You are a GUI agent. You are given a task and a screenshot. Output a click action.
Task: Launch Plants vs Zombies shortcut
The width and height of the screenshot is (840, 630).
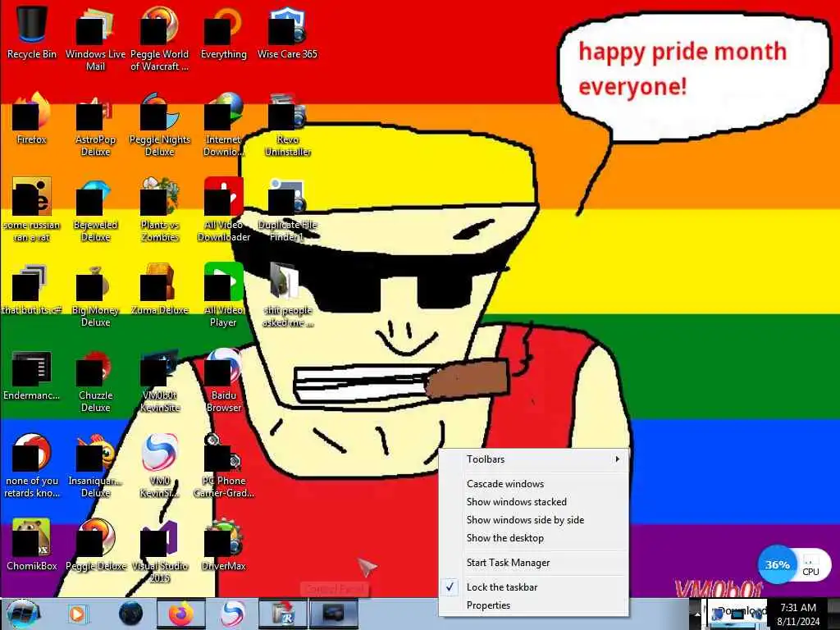tap(160, 209)
